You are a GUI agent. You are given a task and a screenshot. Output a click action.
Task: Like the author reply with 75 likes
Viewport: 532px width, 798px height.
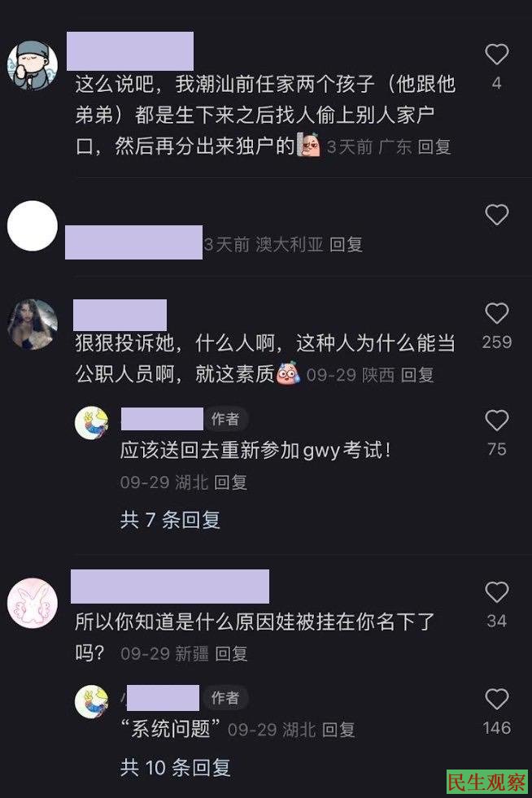pyautogui.click(x=496, y=421)
